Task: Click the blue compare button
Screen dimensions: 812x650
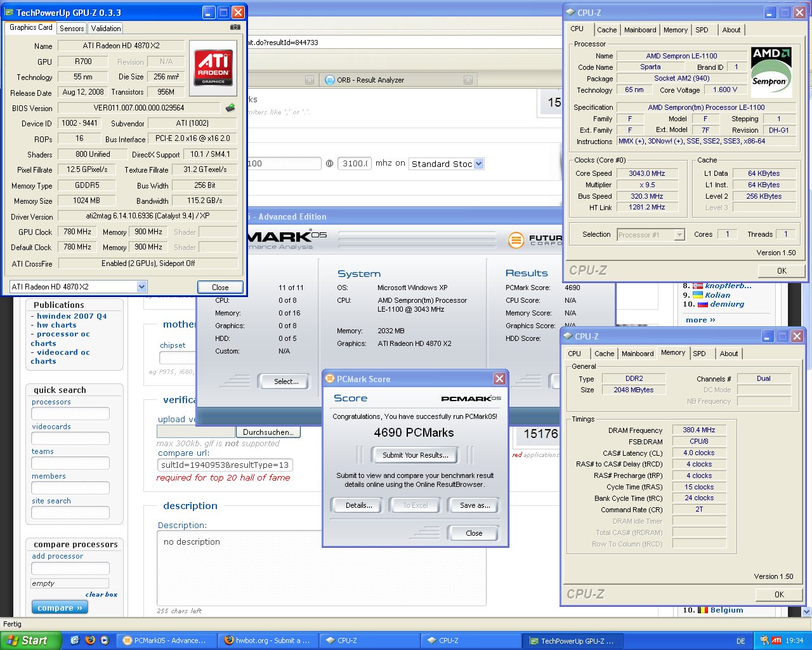Action: tap(60, 607)
